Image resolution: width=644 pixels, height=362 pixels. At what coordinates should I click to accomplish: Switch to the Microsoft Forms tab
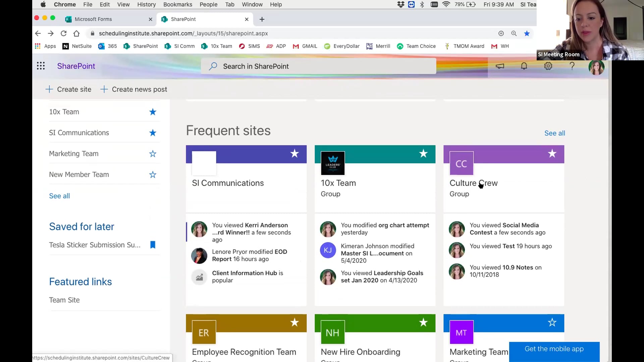pyautogui.click(x=93, y=19)
